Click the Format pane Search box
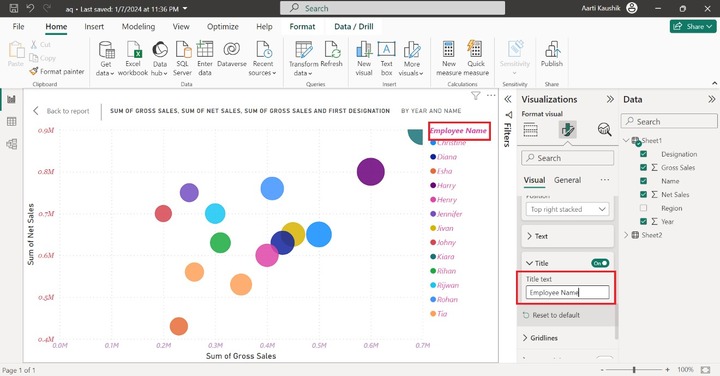The image size is (720, 376). pos(568,158)
